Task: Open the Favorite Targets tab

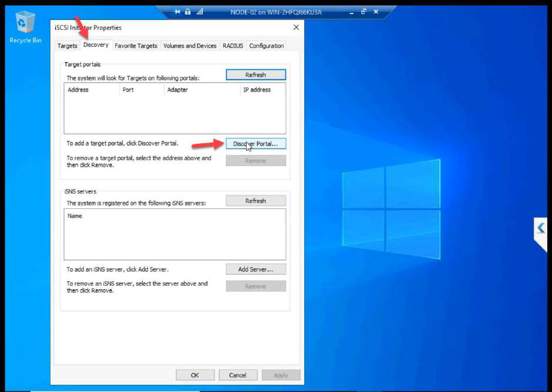Action: pyautogui.click(x=136, y=46)
